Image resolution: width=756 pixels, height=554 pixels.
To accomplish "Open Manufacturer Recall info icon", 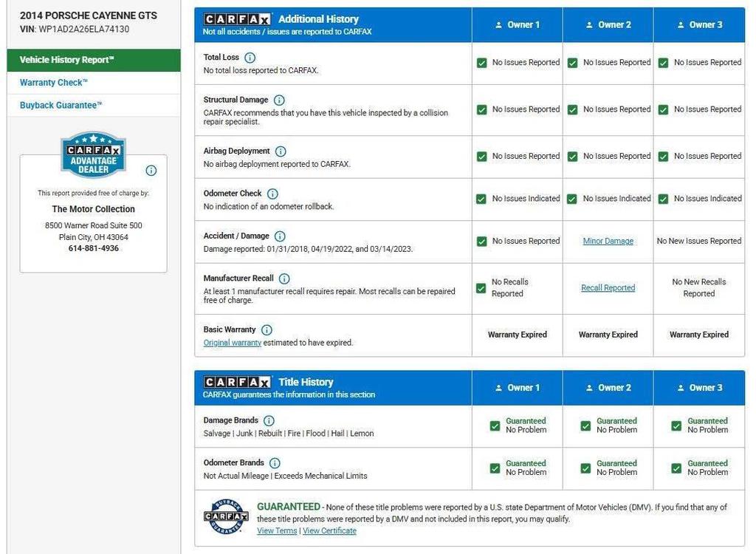I will [284, 278].
